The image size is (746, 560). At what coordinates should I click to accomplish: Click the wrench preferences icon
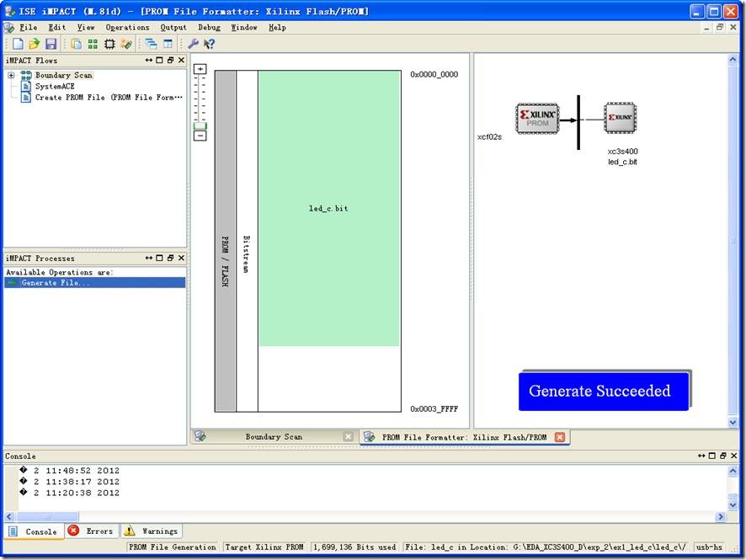pyautogui.click(x=193, y=44)
